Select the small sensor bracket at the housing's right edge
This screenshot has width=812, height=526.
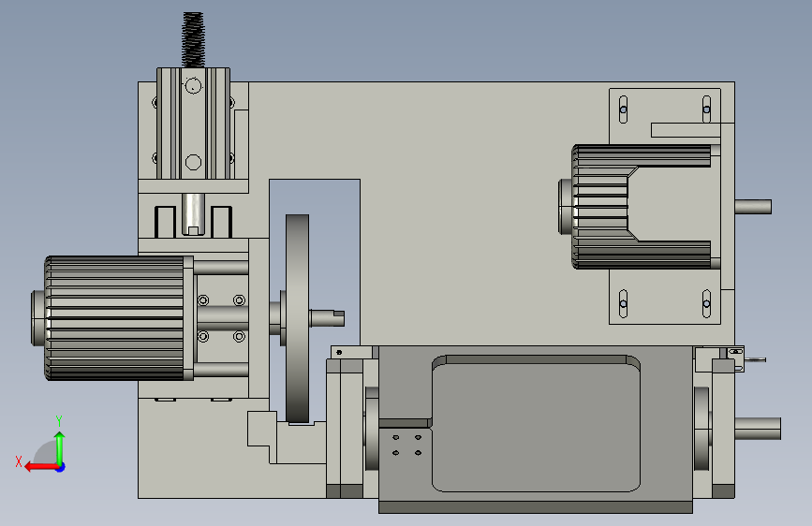735,359
